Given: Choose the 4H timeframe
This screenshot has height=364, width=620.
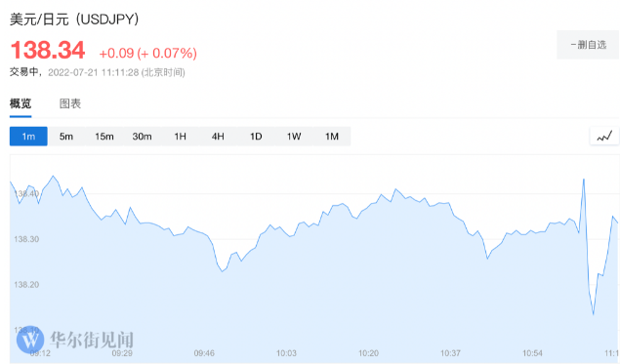Looking at the screenshot, I should point(218,137).
